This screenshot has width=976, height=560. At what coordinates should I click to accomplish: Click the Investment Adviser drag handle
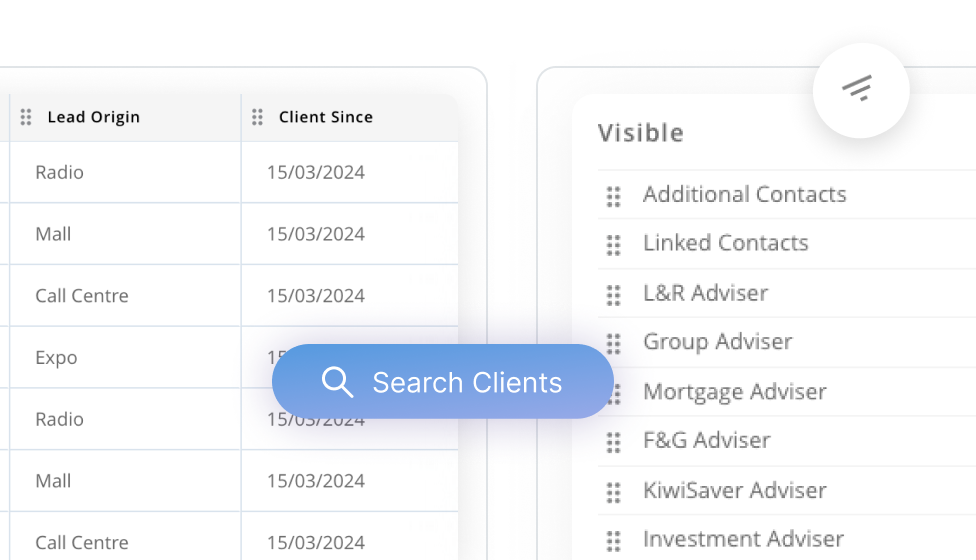click(614, 541)
